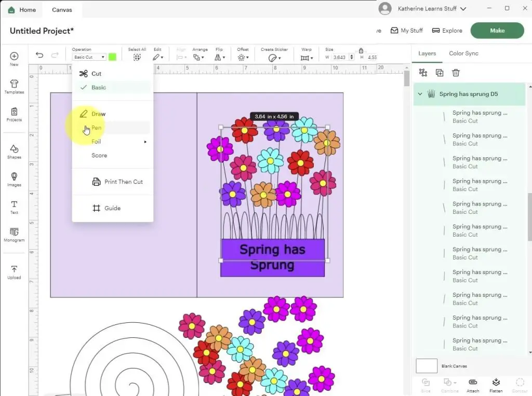Image resolution: width=532 pixels, height=396 pixels.
Task: Click the Home house icon
Action: [x=11, y=10]
